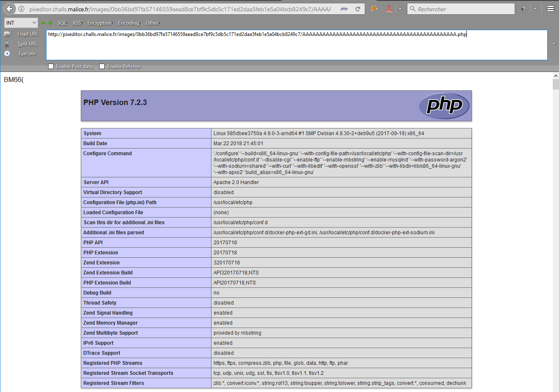Image resolution: width=559 pixels, height=392 pixels.
Task: Shrink the URL text area with the minus button
Action: 554,34
